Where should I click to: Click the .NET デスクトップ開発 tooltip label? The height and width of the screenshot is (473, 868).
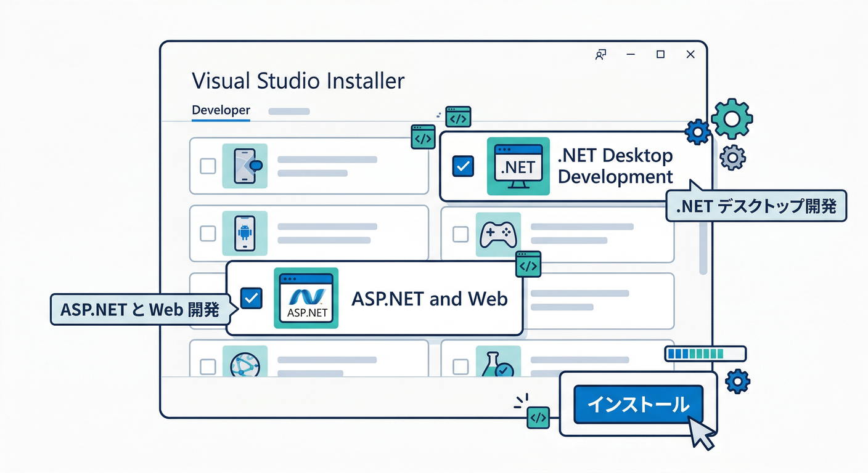tap(756, 206)
